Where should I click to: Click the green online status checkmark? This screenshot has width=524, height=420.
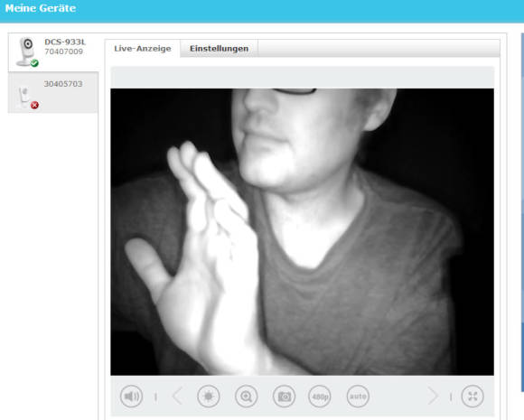coord(34,63)
